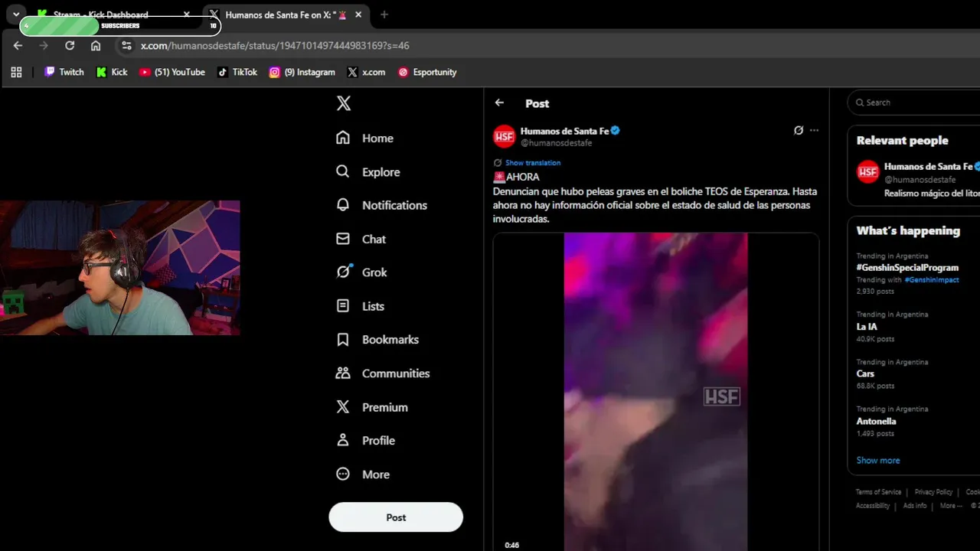Screen dimensions: 980x551
Task: Open Explore search icon in sidebar
Action: click(x=343, y=171)
